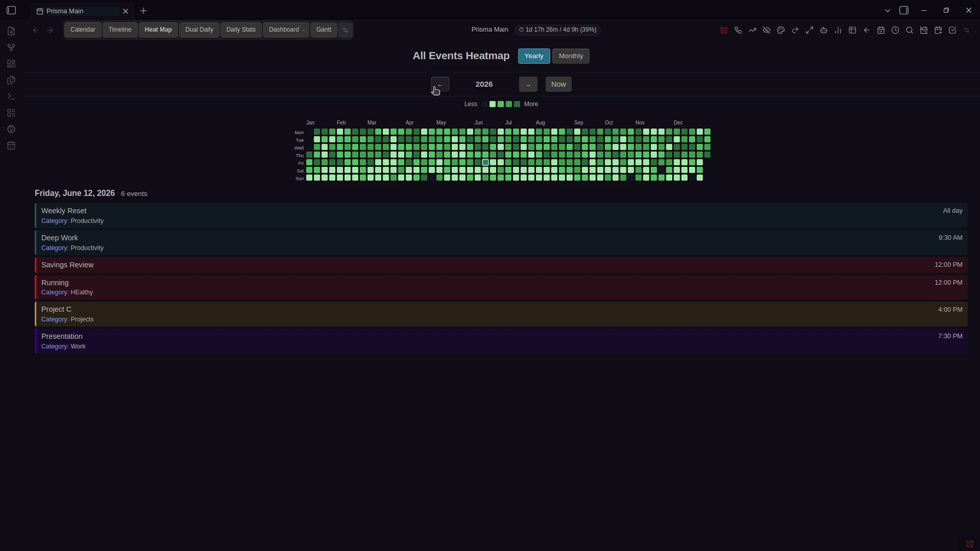Toggle the crossed-eye visibility icon
This screenshot has width=980, height=551.
click(766, 31)
